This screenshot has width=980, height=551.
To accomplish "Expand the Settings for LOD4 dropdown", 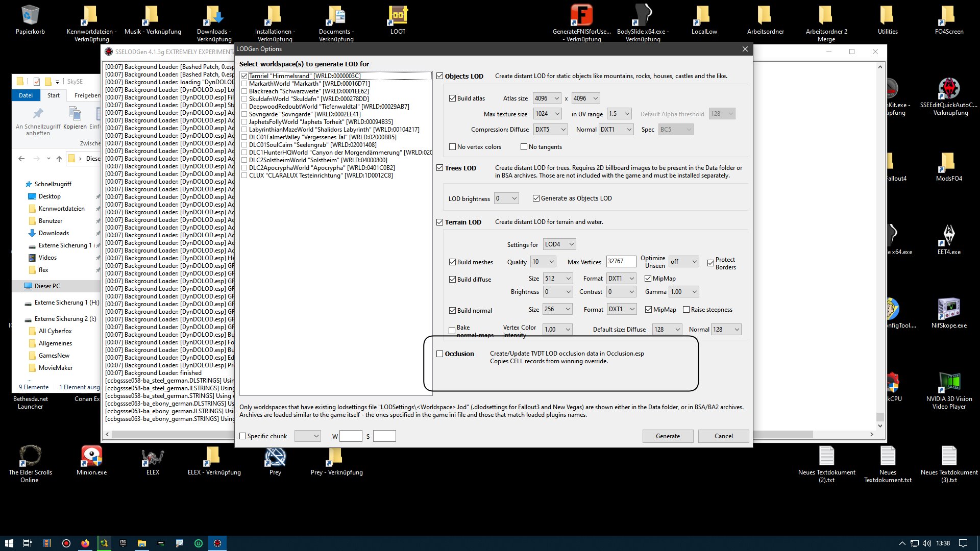I will click(559, 244).
